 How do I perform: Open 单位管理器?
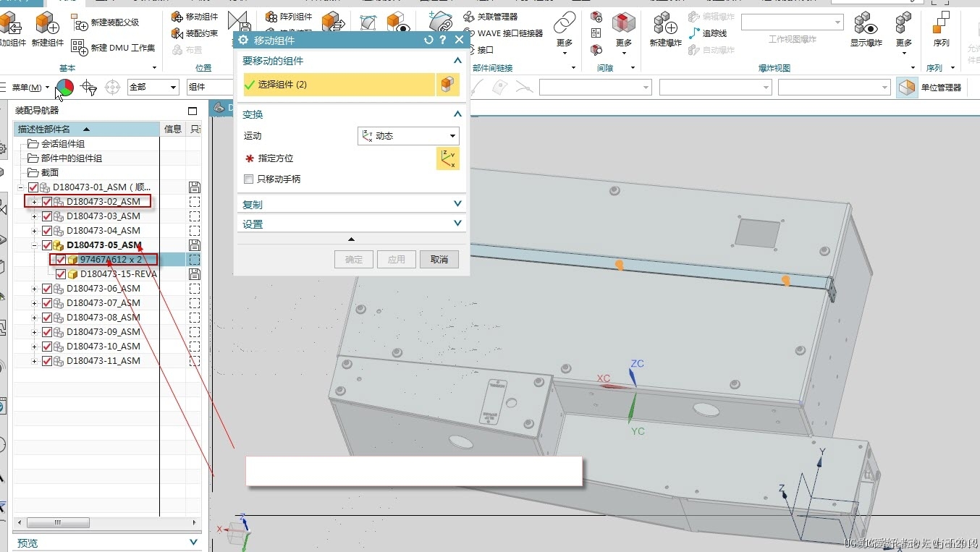[931, 88]
